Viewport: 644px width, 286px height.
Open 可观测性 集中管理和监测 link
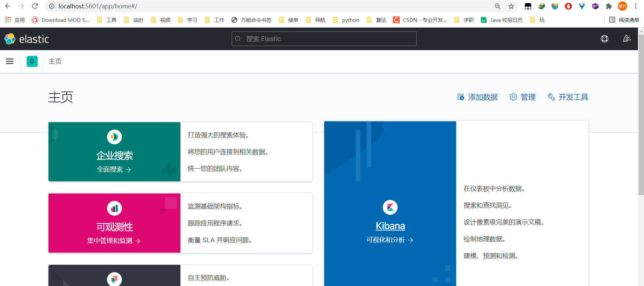[x=114, y=241]
